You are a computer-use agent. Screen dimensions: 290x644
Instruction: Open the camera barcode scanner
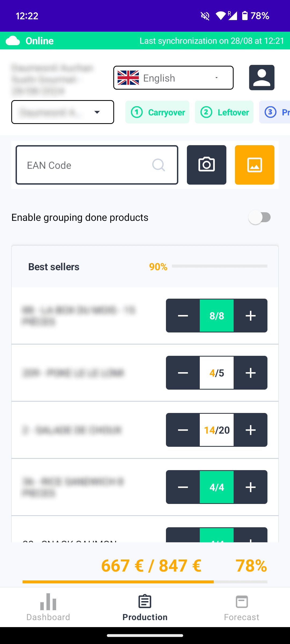[x=206, y=165]
